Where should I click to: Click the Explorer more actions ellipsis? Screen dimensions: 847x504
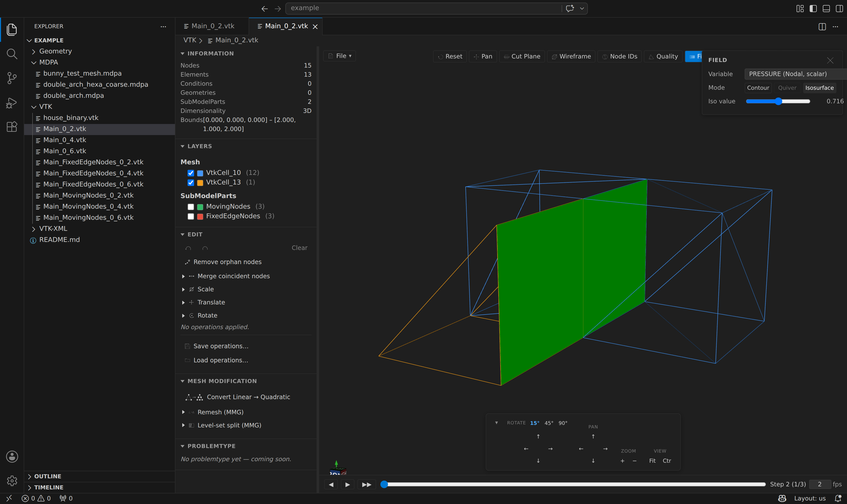pyautogui.click(x=163, y=26)
